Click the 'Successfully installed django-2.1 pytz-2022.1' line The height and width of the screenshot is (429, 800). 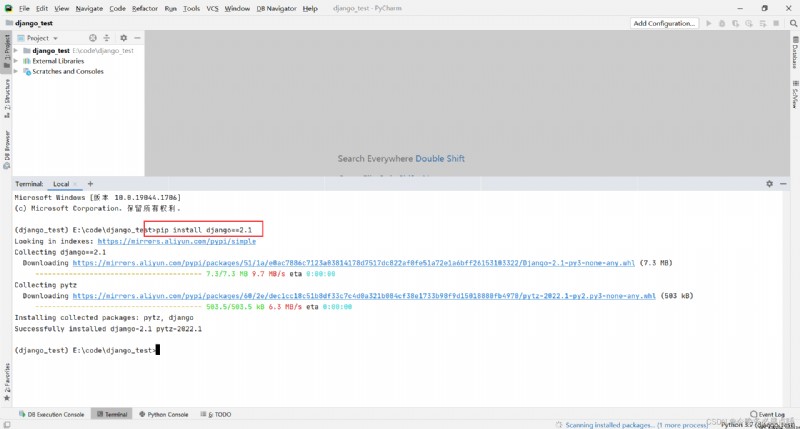tap(108, 329)
